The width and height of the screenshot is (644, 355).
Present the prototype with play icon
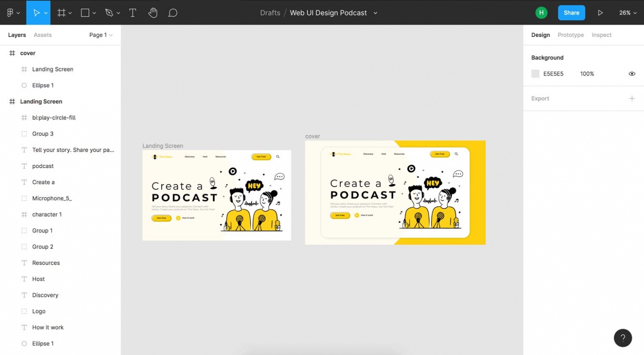pos(600,13)
